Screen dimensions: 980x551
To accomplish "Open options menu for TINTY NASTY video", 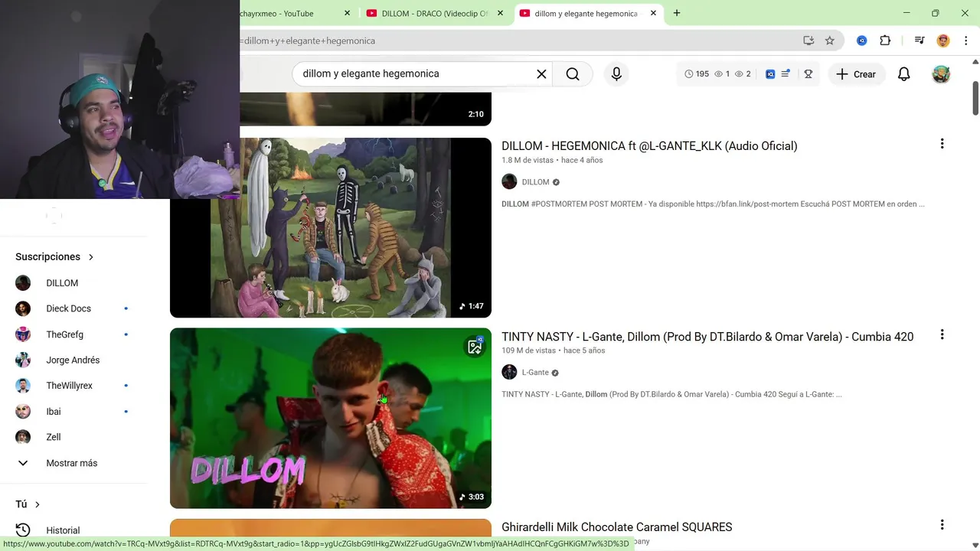I will click(942, 334).
